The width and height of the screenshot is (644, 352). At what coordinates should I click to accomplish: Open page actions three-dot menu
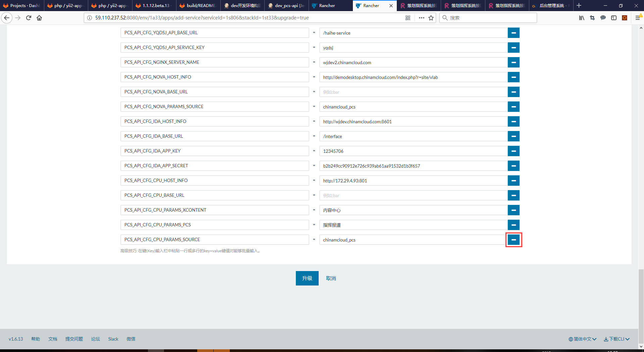coord(422,18)
